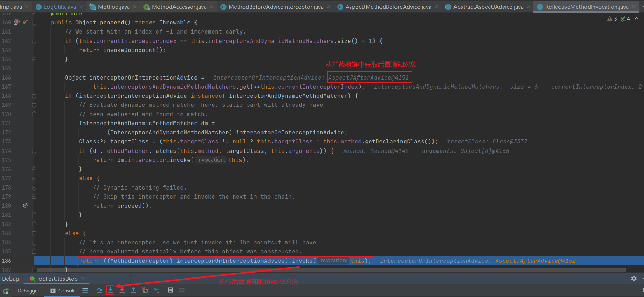The width and height of the screenshot is (644, 297).
Task: Rerun the IocTest.testAop debug session
Action: point(6,290)
